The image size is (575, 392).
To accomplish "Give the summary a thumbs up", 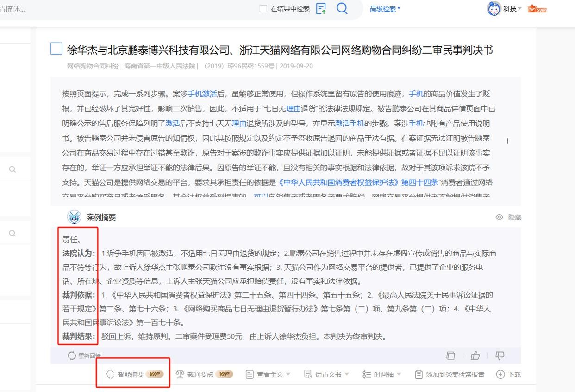I will pyautogui.click(x=475, y=355).
